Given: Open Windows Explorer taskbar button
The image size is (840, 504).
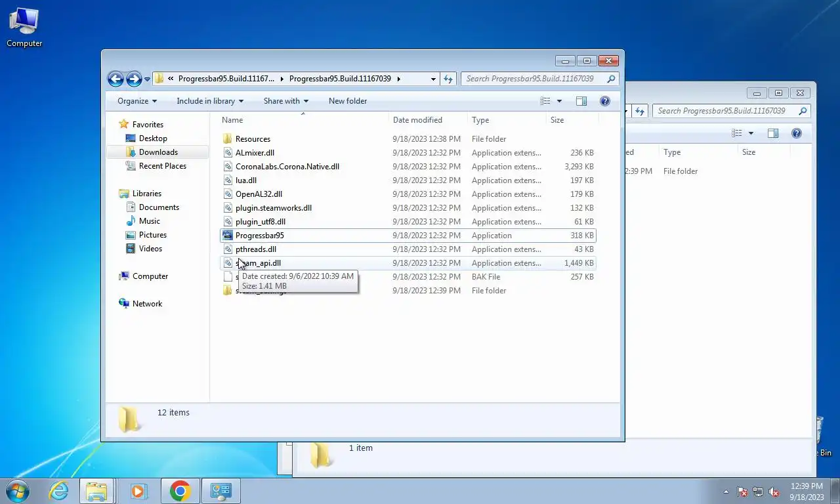Looking at the screenshot, I should click(x=96, y=491).
